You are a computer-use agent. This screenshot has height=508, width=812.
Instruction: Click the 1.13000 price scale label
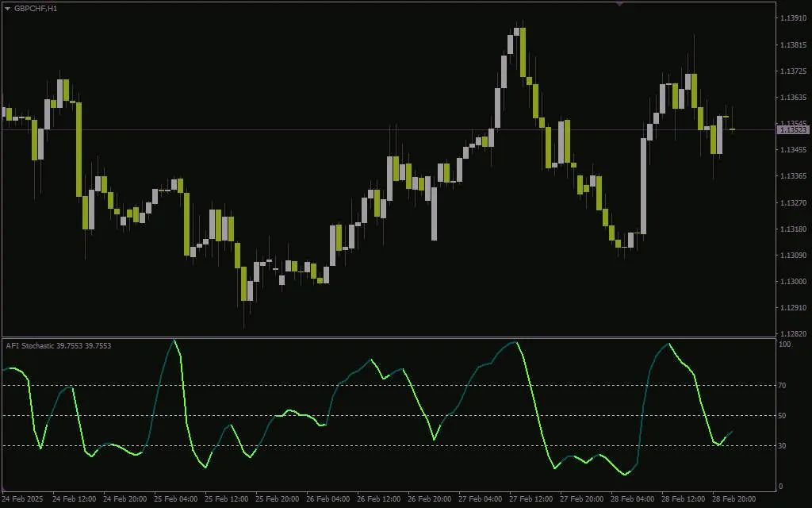click(x=792, y=282)
